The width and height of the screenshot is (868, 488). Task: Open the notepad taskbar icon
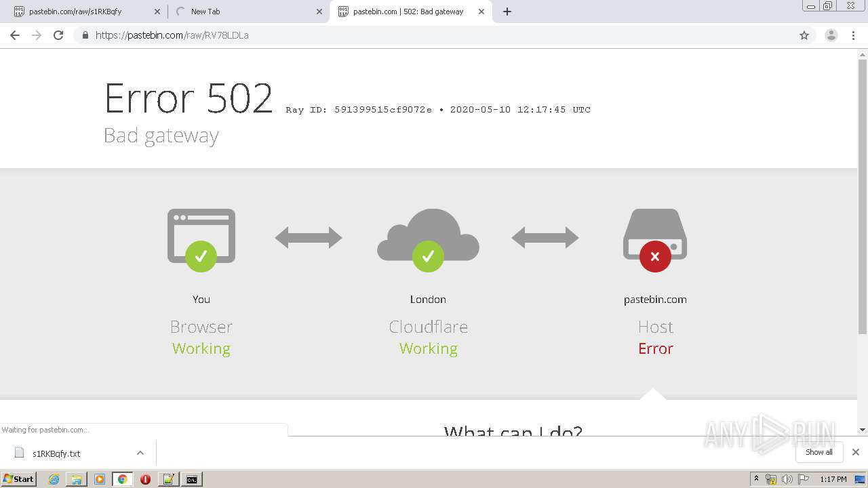(168, 479)
